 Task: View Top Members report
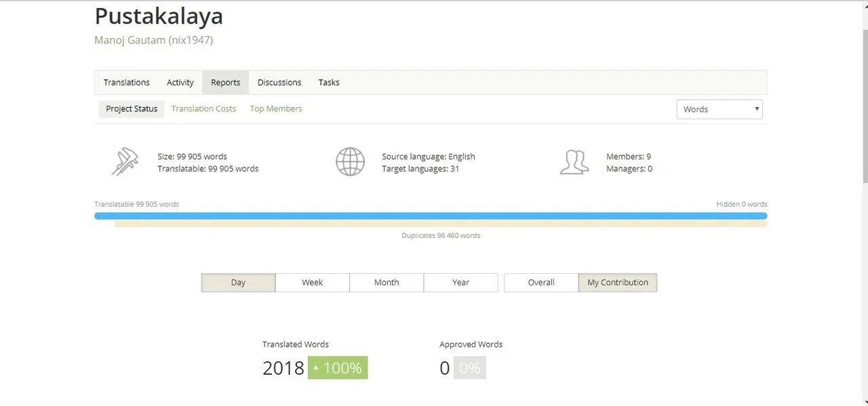coord(276,109)
